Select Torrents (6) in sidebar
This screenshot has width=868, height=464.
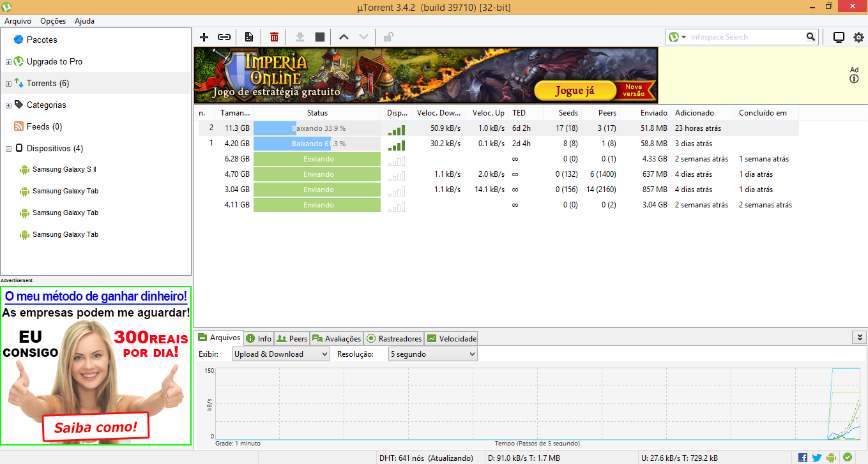48,83
